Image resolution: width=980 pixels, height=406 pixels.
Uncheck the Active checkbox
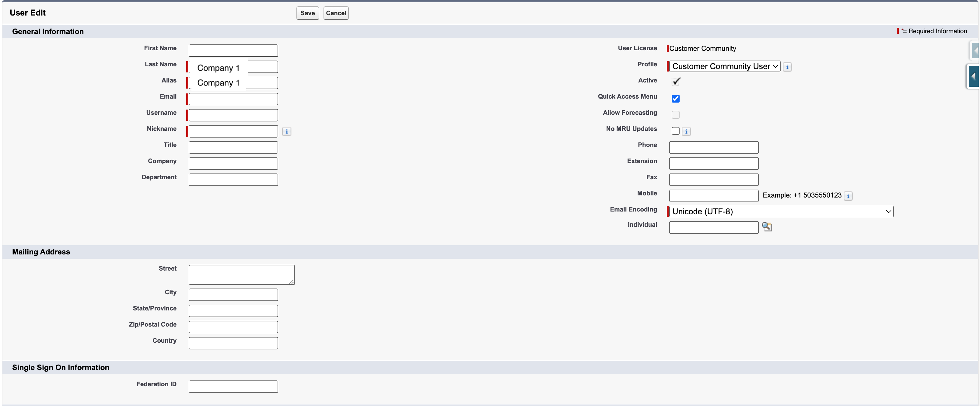tap(676, 81)
